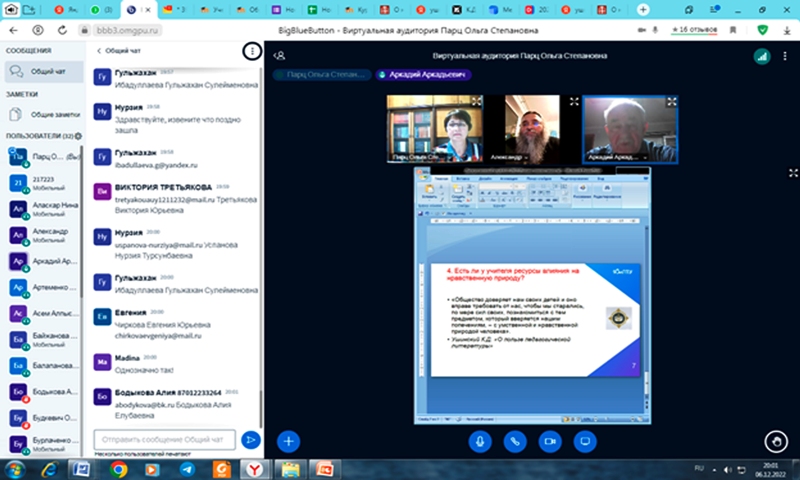Click the bbb3.omgpu.ru address field
Viewport: 800px width, 480px height.
[127, 31]
